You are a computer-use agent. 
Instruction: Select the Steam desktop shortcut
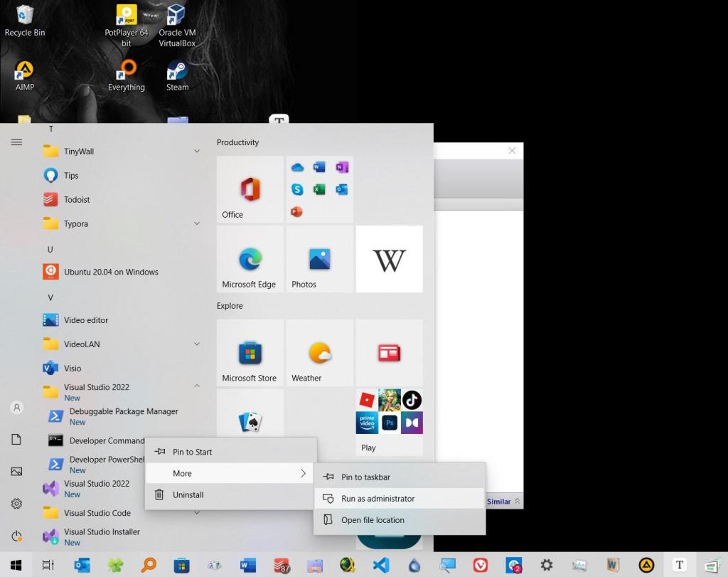tap(177, 75)
